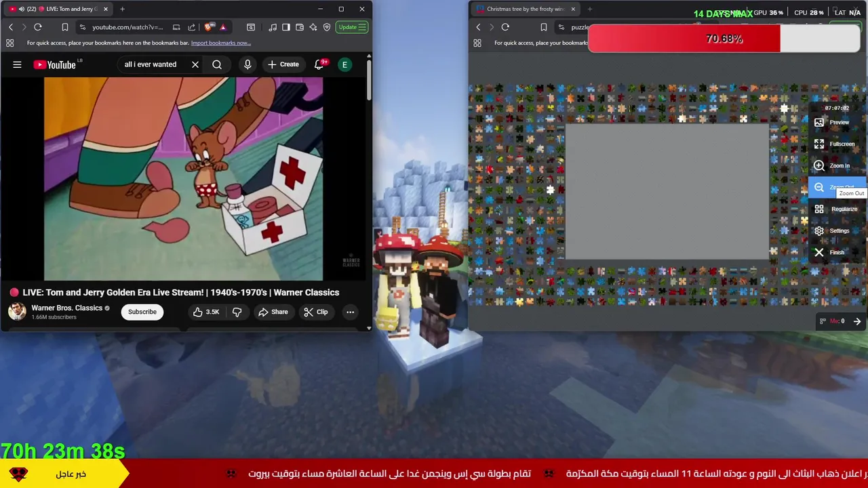Toggle the browser sidebar panel

pos(286,27)
